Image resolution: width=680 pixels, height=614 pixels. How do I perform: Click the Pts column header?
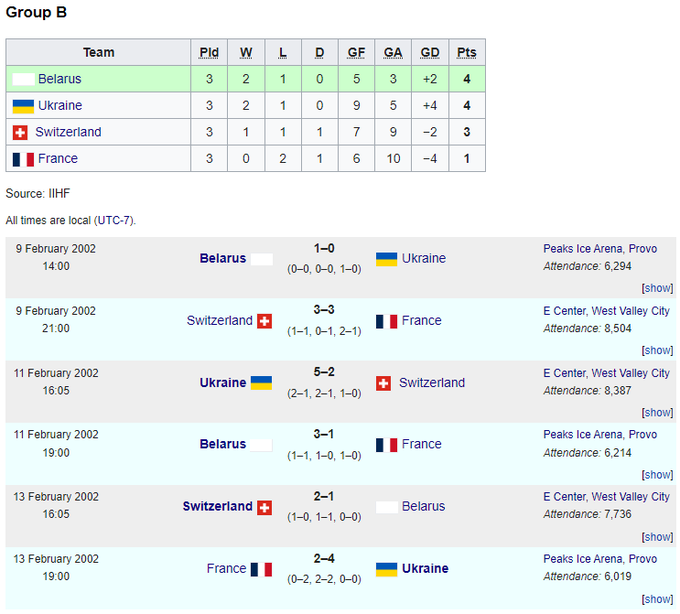click(467, 53)
